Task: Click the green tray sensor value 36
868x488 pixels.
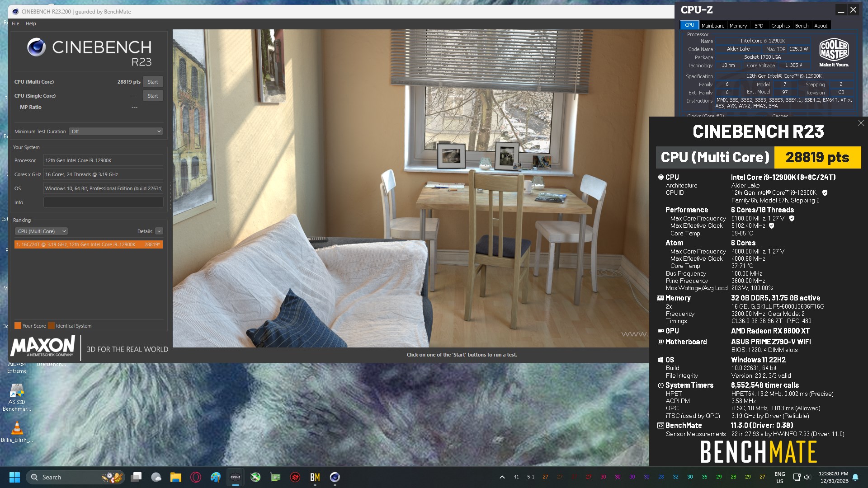Action: coord(704,477)
